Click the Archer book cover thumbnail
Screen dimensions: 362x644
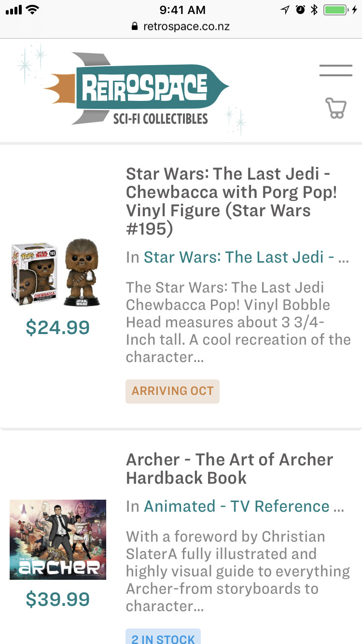(x=58, y=539)
